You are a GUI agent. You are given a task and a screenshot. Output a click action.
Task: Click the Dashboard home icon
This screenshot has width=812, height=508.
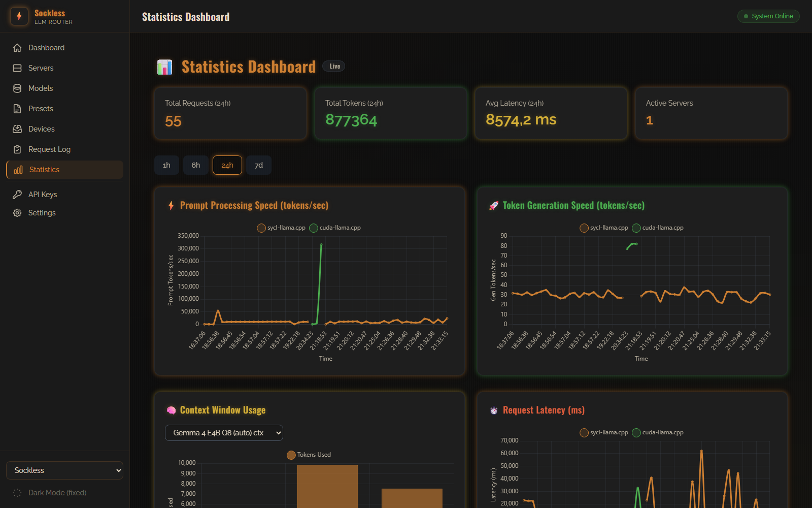17,48
